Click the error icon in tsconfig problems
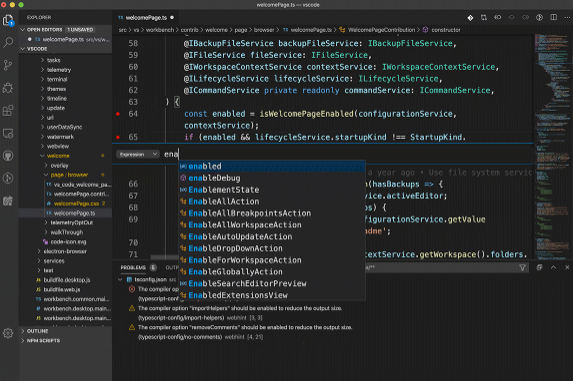This screenshot has width=573, height=381. tap(132, 289)
